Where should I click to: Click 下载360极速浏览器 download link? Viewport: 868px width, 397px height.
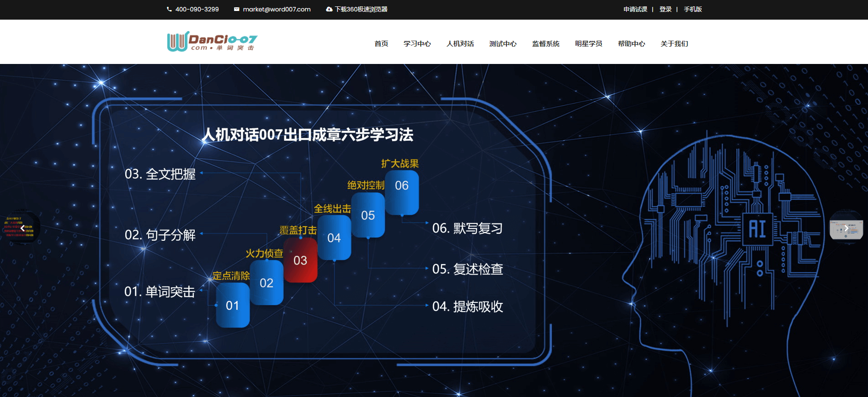[361, 9]
